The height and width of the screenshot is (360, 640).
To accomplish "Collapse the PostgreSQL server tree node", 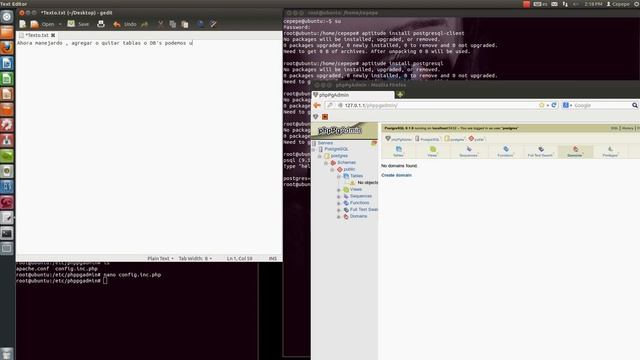I will tap(314, 149).
